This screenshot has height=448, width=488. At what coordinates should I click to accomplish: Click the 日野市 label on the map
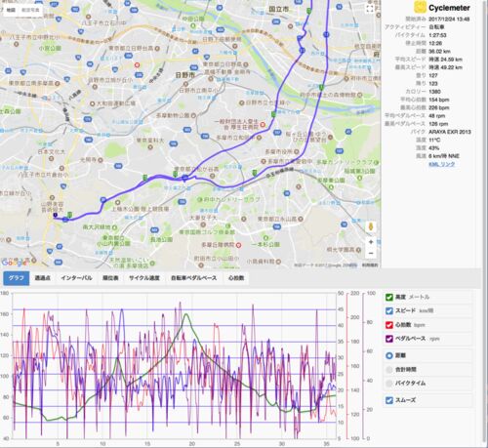coord(184,75)
